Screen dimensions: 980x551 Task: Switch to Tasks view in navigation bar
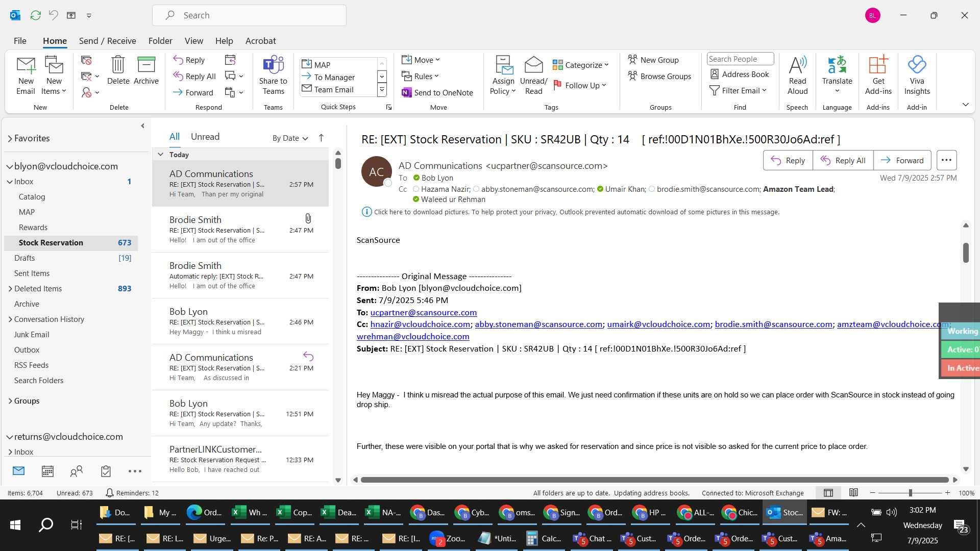[106, 471]
